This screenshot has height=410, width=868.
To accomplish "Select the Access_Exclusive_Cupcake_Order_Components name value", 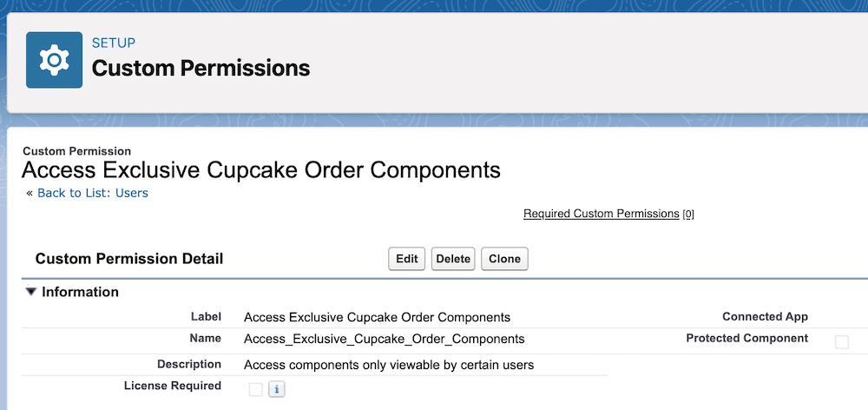I will click(385, 339).
